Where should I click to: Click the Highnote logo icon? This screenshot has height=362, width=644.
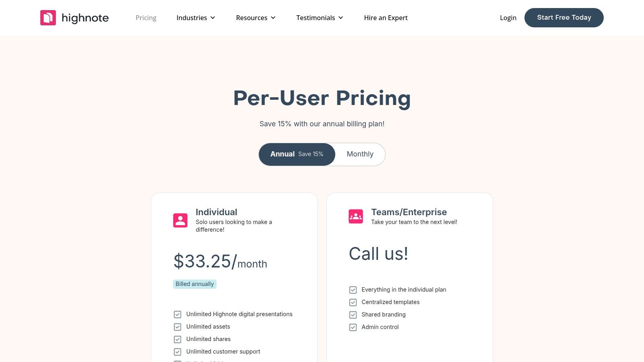48,18
